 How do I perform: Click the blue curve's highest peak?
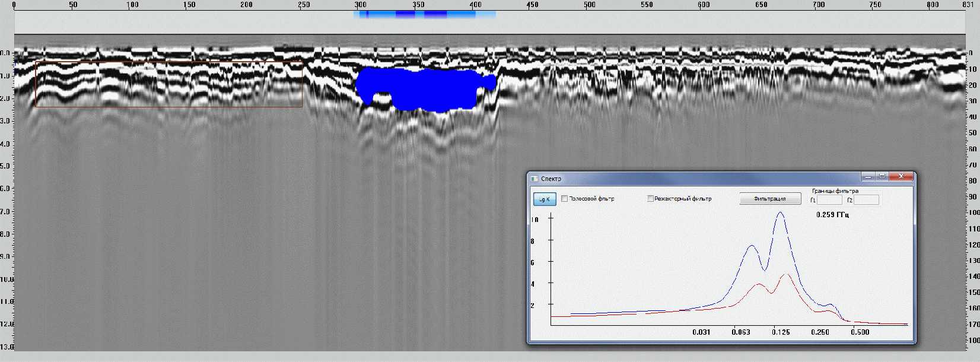tap(780, 212)
